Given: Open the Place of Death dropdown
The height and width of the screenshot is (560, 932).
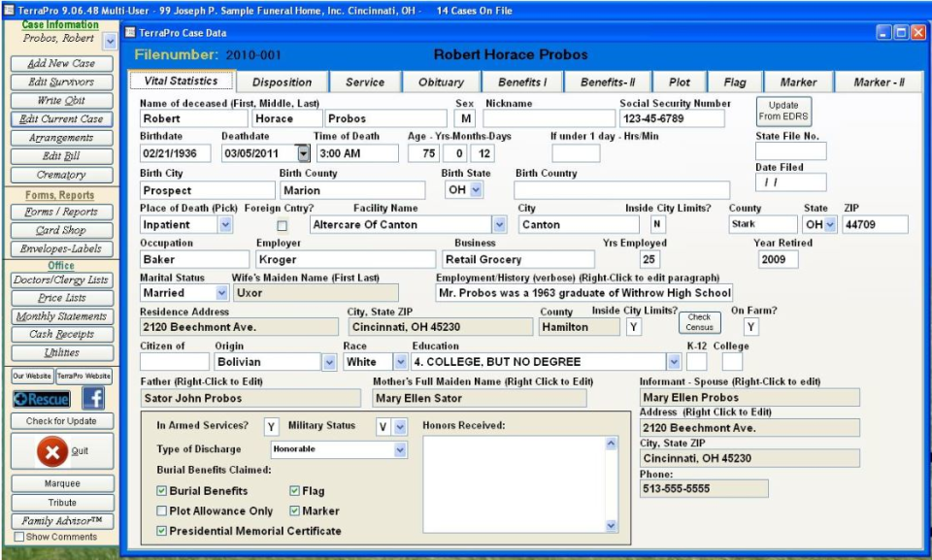Looking at the screenshot, I should (x=225, y=225).
